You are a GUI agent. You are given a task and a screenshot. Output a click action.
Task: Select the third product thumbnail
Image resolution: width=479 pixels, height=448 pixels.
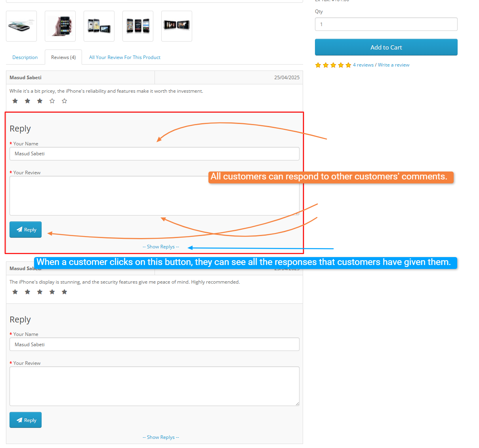point(99,26)
